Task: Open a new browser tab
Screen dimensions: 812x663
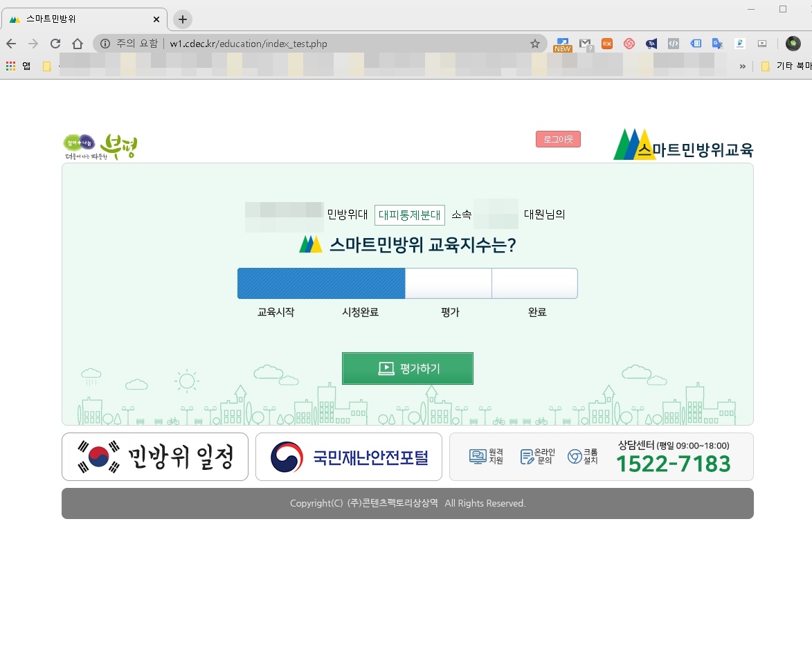Action: click(182, 19)
